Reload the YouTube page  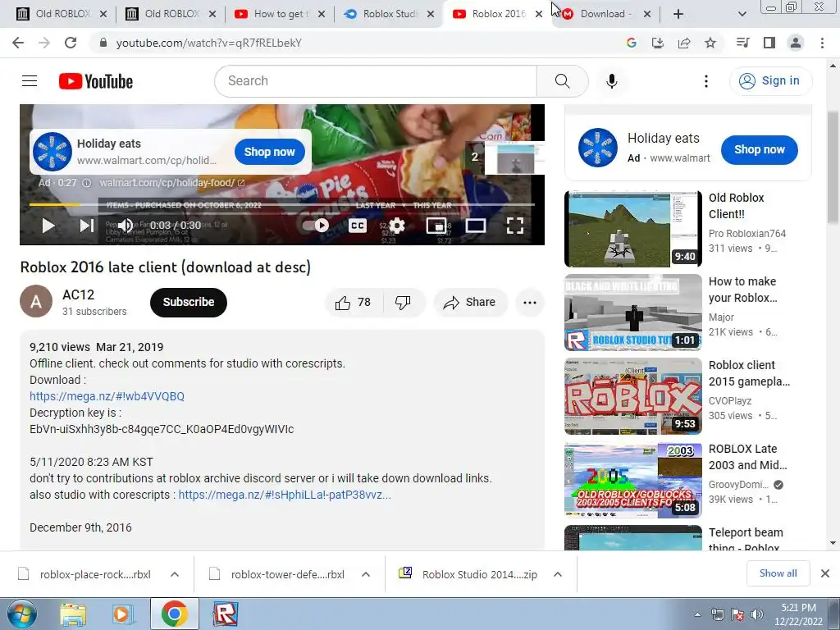coord(71,43)
